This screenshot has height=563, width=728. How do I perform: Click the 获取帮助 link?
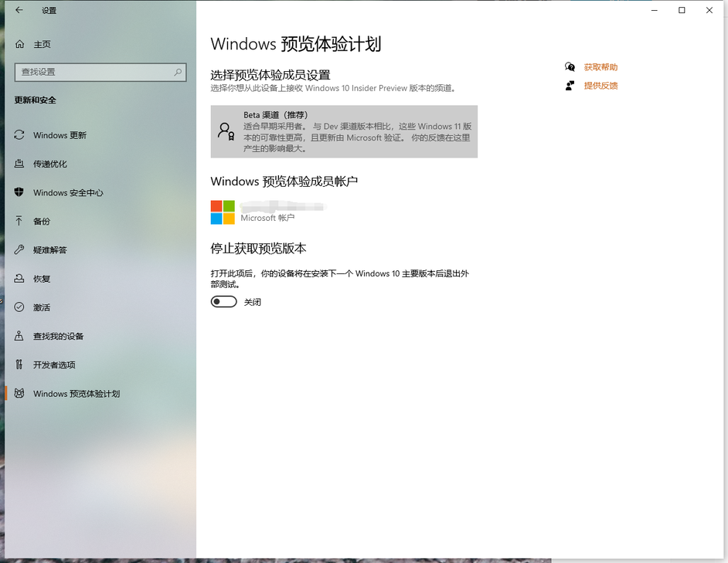[600, 67]
